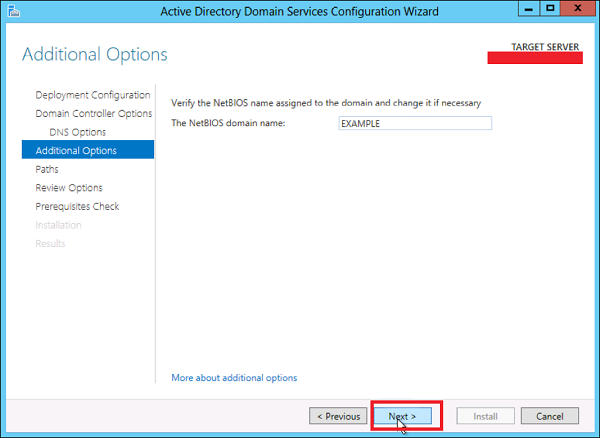The width and height of the screenshot is (600, 438).
Task: Open the Domain Controller Options step
Action: pos(93,114)
